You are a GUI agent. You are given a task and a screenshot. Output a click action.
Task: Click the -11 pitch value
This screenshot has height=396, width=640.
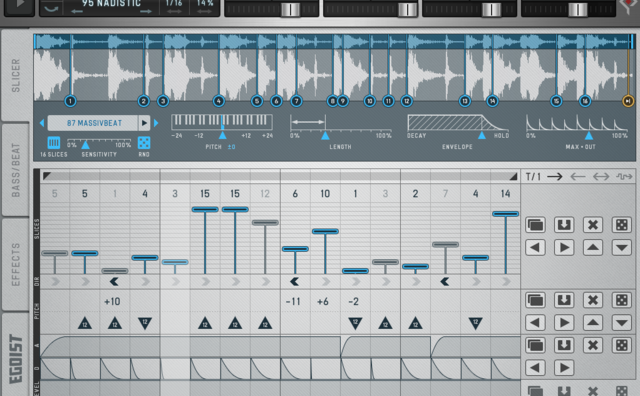(293, 302)
